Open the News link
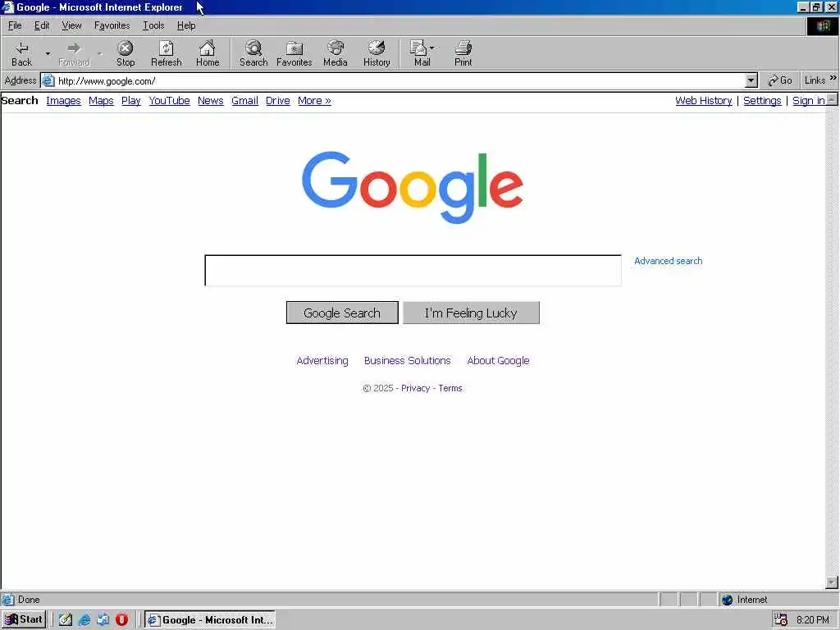 [211, 101]
